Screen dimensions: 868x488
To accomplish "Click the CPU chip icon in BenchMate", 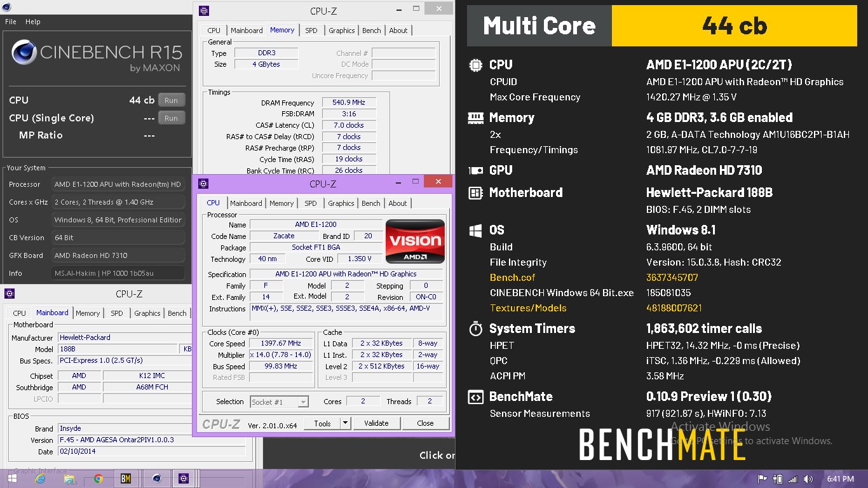I will (475, 65).
